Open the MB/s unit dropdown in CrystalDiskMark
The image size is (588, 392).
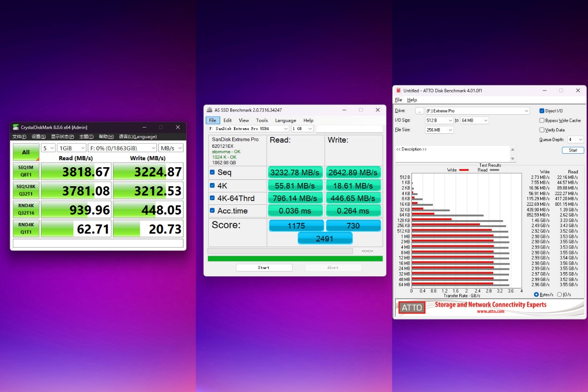pos(171,148)
